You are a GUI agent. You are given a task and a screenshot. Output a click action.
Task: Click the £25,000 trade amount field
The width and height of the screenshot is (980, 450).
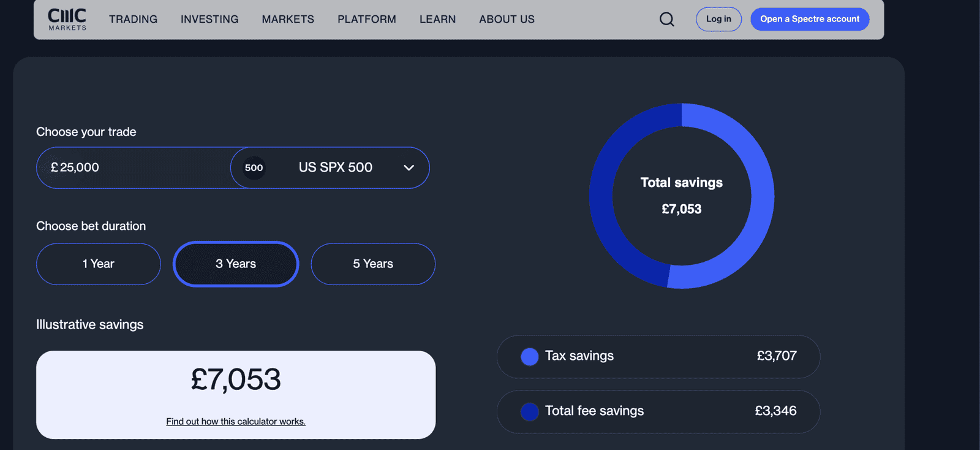click(x=134, y=167)
